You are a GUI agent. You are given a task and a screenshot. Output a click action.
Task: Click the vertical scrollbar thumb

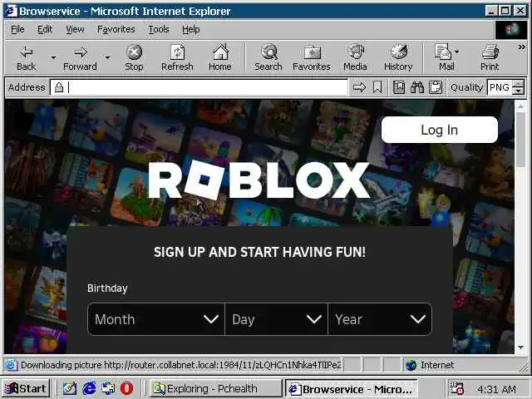pyautogui.click(x=521, y=140)
